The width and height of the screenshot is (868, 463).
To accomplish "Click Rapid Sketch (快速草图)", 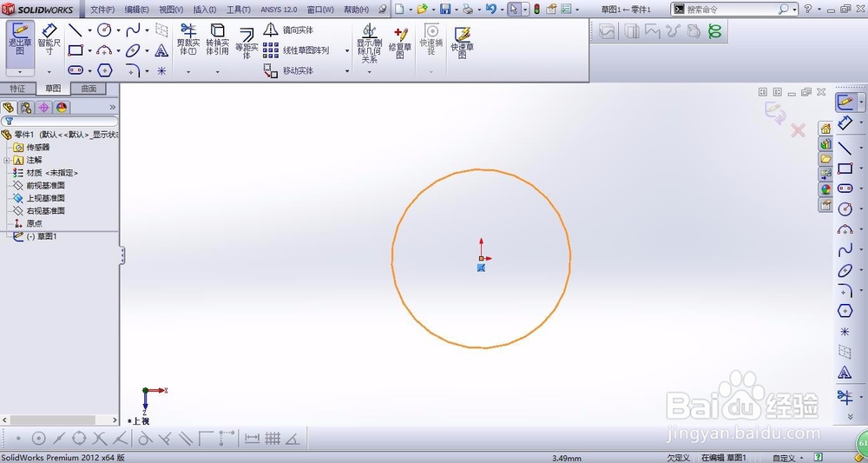I will [463, 43].
